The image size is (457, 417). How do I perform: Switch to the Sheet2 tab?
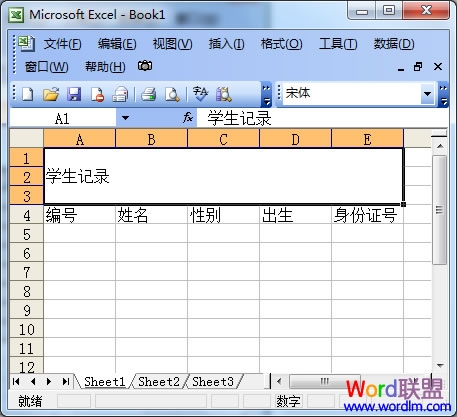[x=159, y=382]
